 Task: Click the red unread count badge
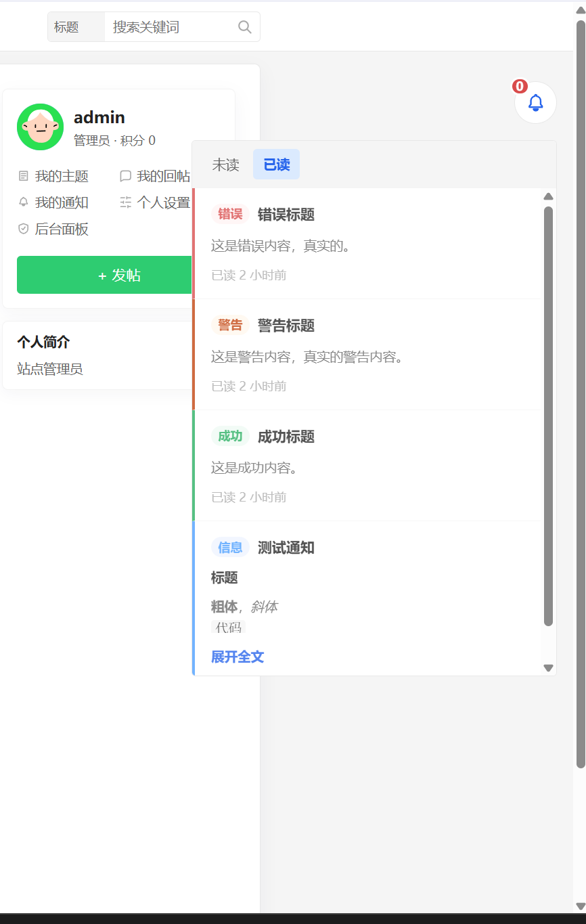click(x=520, y=86)
